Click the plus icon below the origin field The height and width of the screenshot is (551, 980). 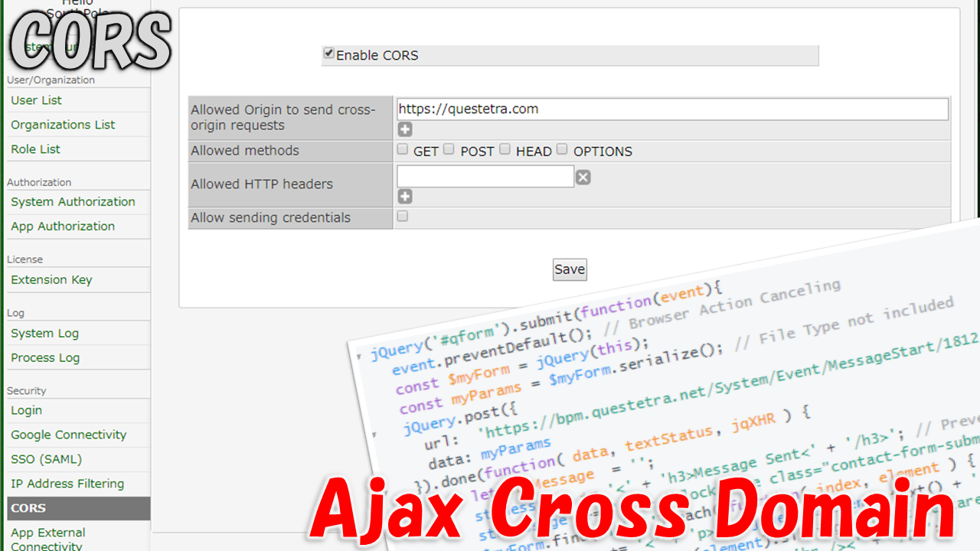pos(405,129)
